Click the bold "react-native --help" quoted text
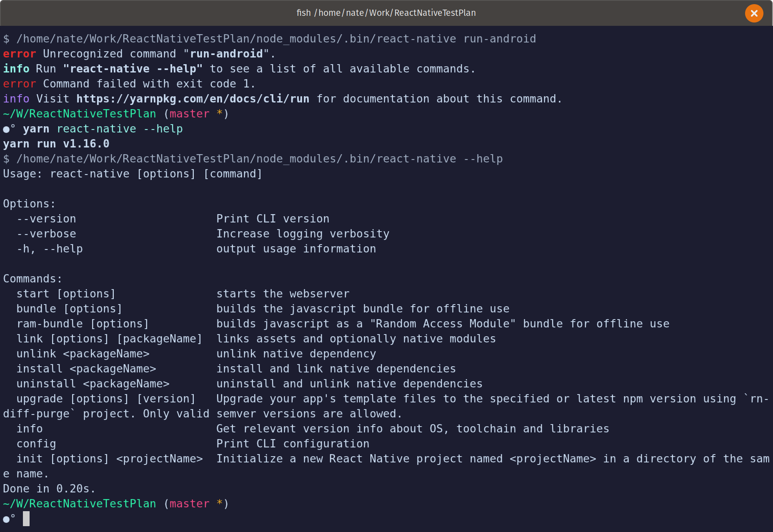Viewport: 773px width, 532px height. pyautogui.click(x=133, y=69)
